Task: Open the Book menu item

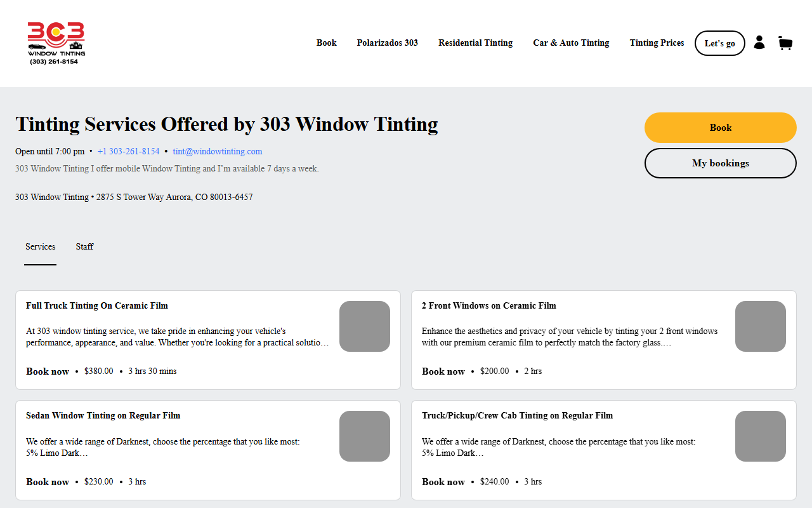Action: [327, 43]
